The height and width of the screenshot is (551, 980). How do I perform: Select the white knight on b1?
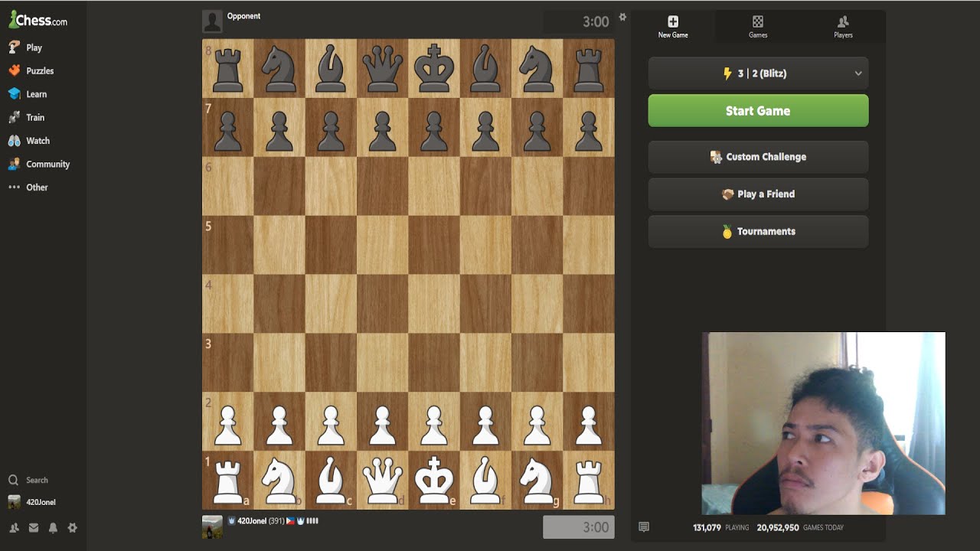[x=279, y=480]
